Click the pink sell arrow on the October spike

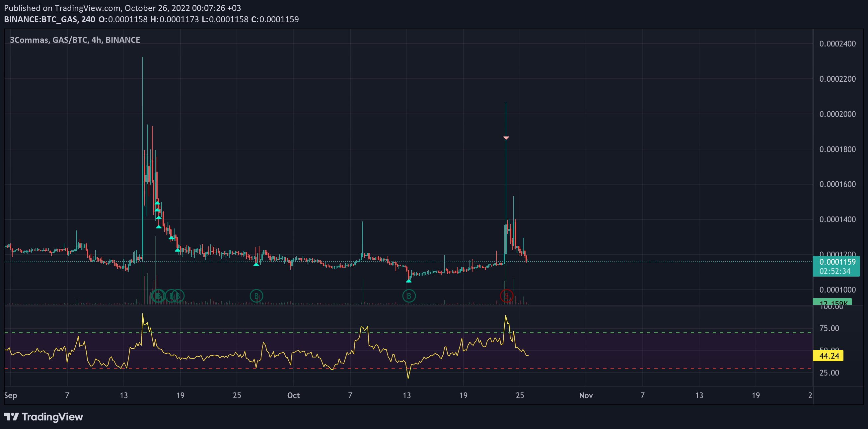point(506,137)
